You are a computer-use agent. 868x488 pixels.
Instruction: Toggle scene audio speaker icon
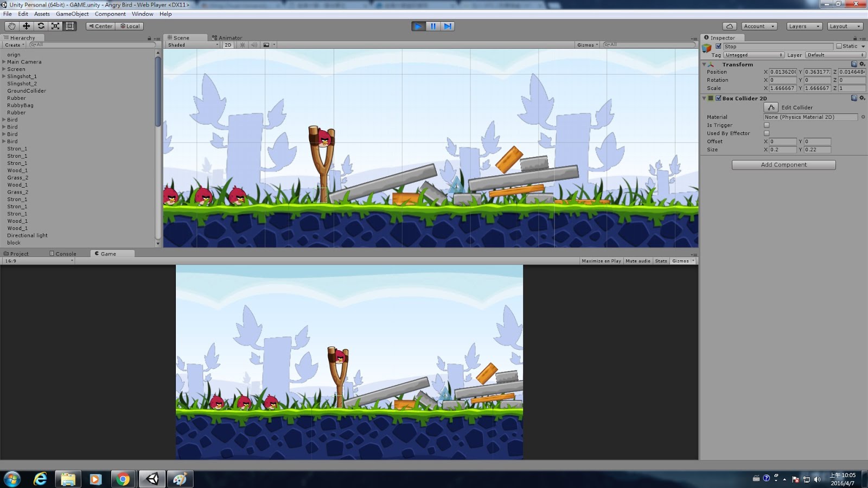pos(254,45)
